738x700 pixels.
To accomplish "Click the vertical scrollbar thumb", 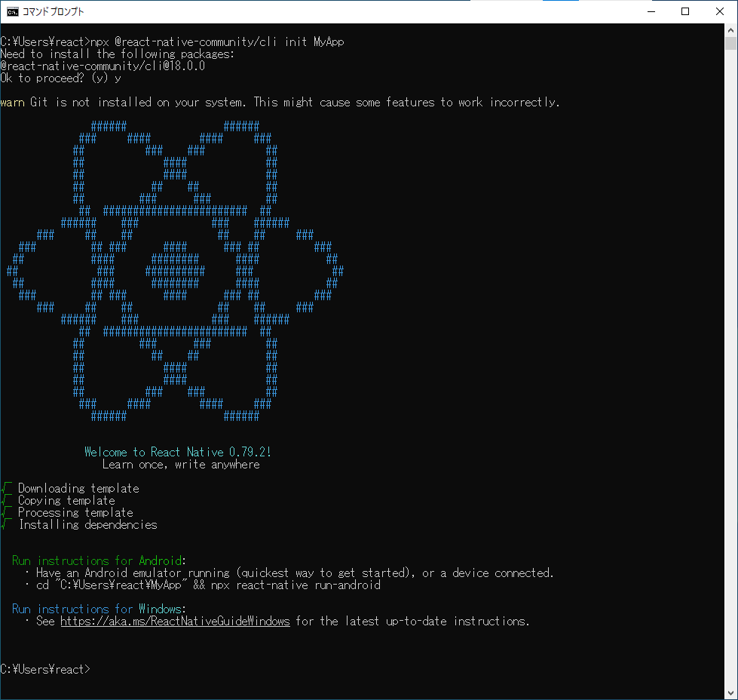I will click(x=730, y=43).
